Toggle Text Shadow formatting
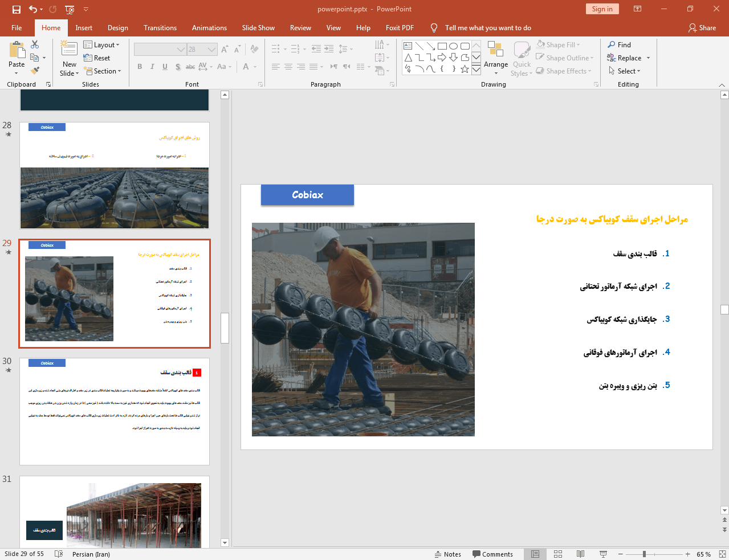 click(178, 67)
